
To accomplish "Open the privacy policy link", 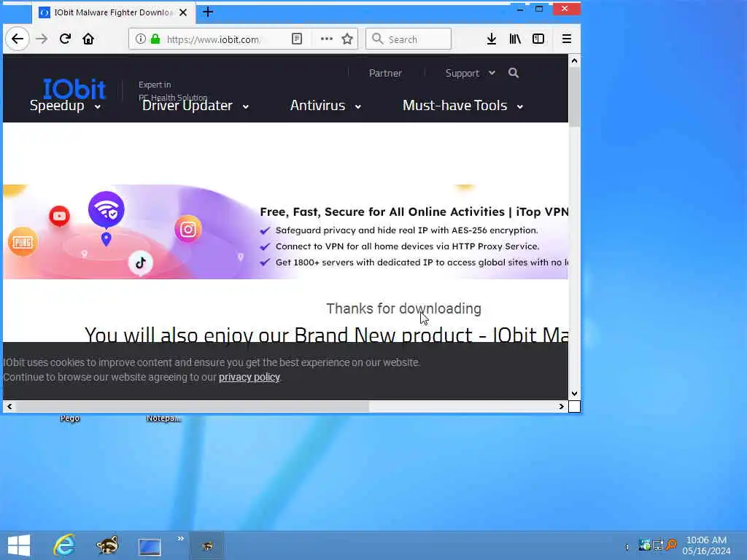I will point(249,377).
